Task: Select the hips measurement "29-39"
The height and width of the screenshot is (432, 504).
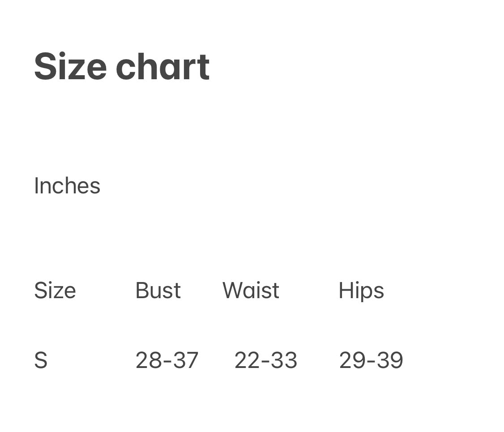Action: point(371,360)
